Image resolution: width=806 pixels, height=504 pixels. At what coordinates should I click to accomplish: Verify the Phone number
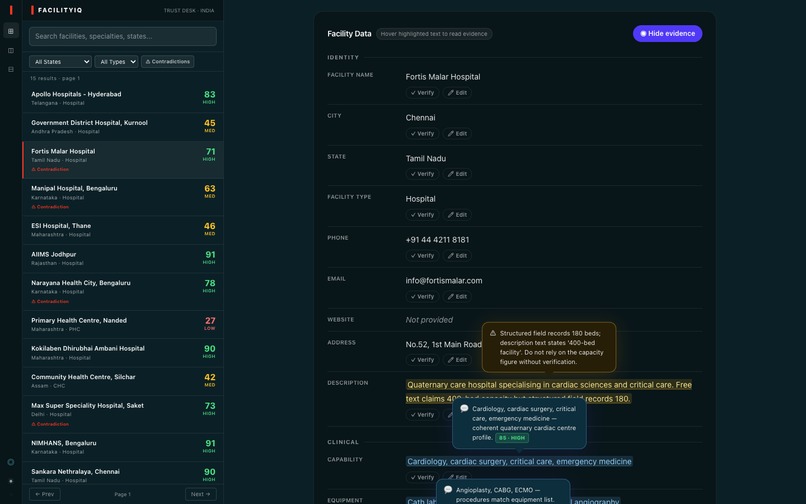(422, 256)
